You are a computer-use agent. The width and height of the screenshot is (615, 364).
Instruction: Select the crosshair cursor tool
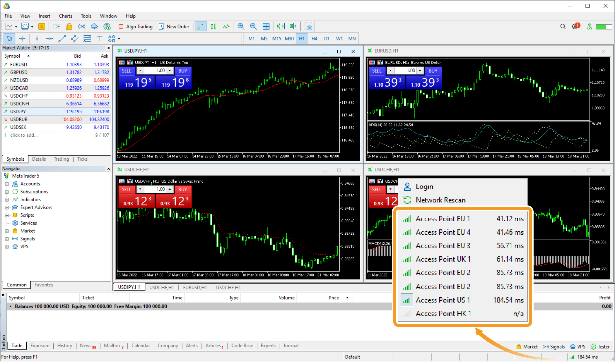coord(22,39)
